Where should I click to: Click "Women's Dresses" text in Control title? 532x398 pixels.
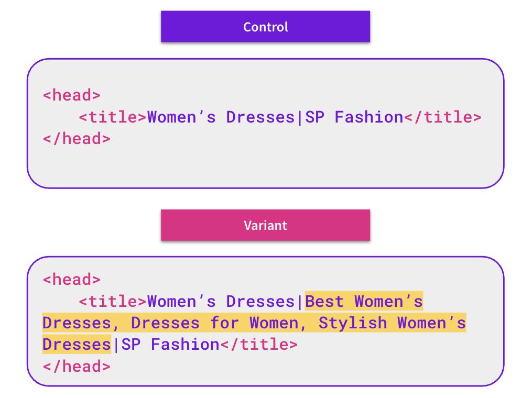point(221,117)
